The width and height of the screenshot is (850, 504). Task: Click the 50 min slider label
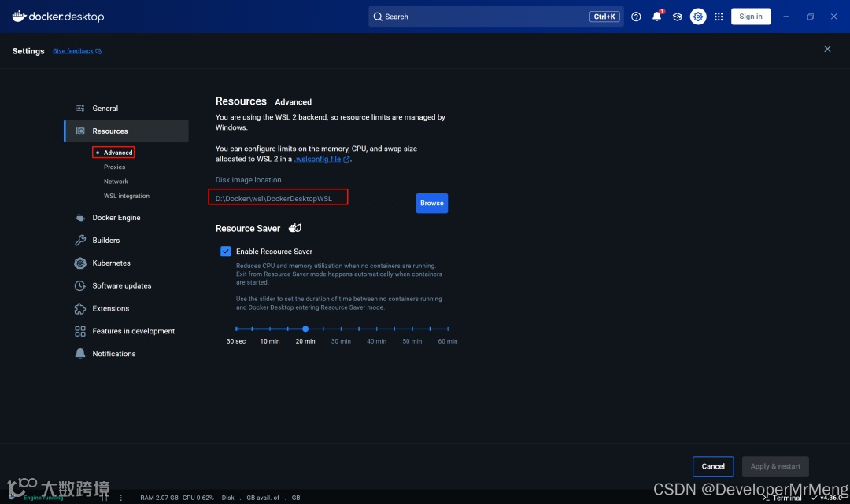[x=412, y=341]
